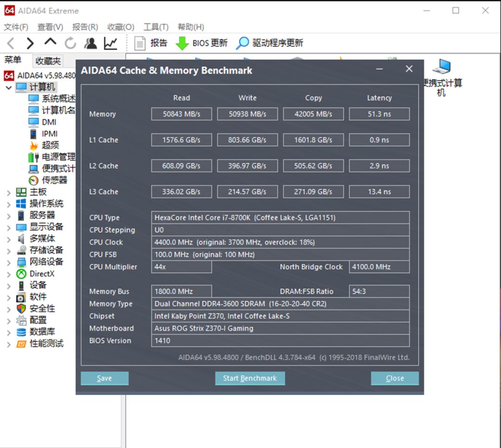501x448 pixels.
Task: Open the 查看(V) menu
Action: tap(50, 27)
